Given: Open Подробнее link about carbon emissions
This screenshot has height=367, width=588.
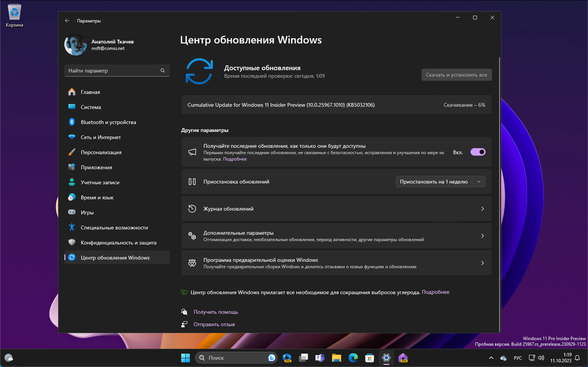Looking at the screenshot, I should (x=436, y=292).
